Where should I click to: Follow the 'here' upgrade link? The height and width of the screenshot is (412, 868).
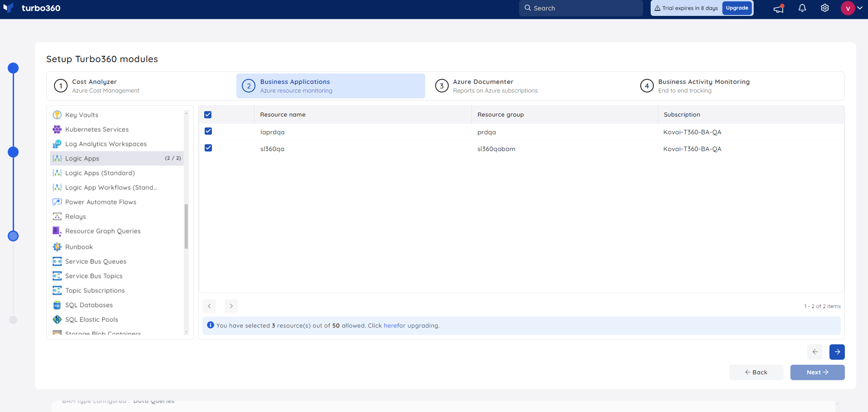[x=390, y=326]
